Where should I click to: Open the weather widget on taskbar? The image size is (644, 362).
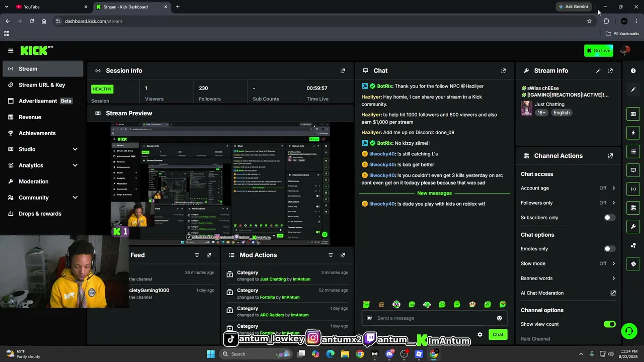click(23, 354)
